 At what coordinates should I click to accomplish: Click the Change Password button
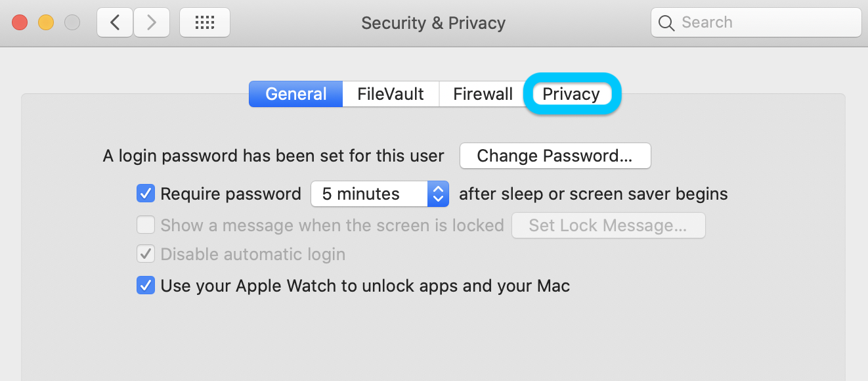(x=555, y=156)
